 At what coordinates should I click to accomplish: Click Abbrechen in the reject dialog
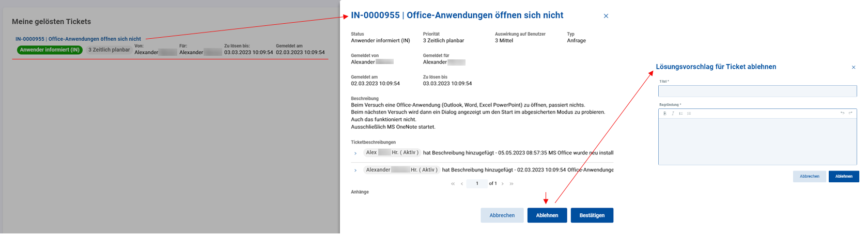click(x=810, y=177)
